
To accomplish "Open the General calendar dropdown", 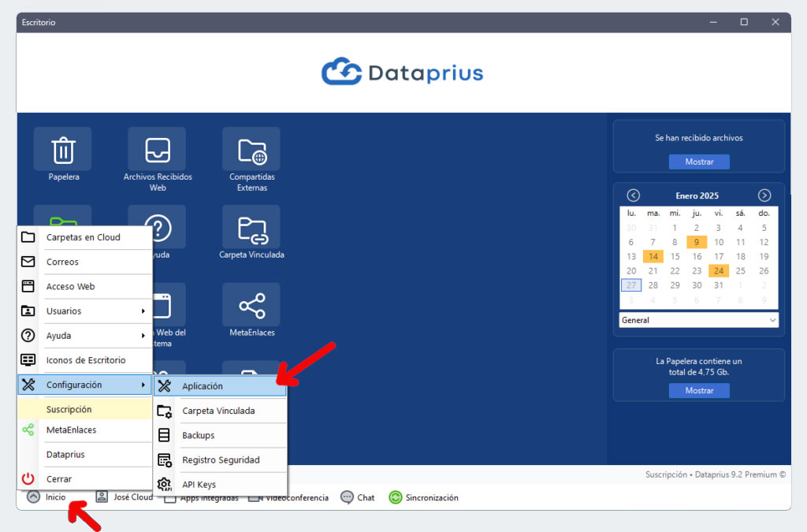I will [x=698, y=320].
